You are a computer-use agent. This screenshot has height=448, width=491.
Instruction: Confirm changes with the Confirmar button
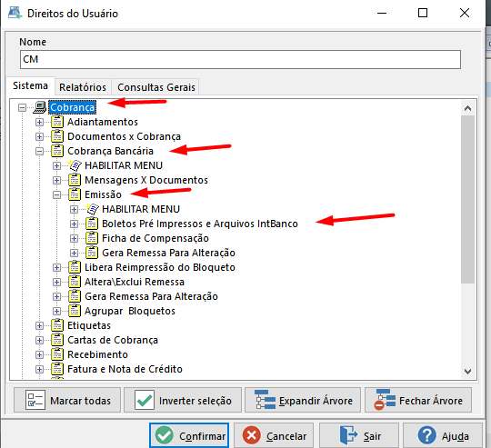pos(189,435)
